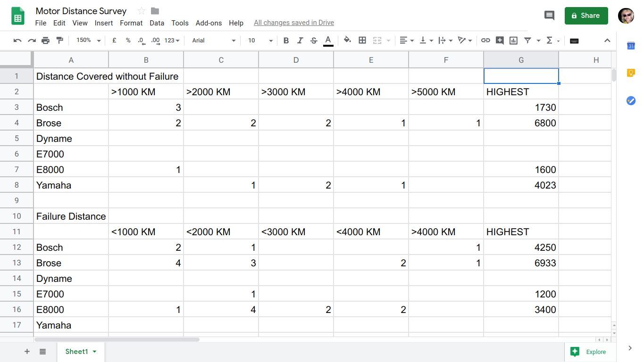Click the merge cells icon
Image resolution: width=644 pixels, height=362 pixels.
377,41
